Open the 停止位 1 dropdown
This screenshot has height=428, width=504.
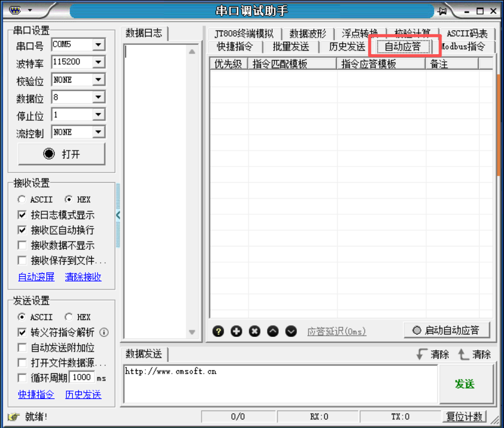pyautogui.click(x=99, y=114)
